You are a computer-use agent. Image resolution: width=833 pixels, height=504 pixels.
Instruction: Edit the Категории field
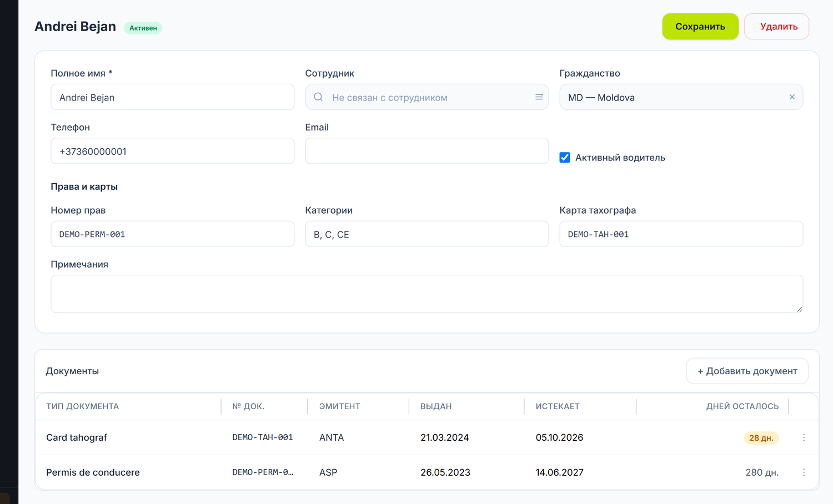click(426, 234)
